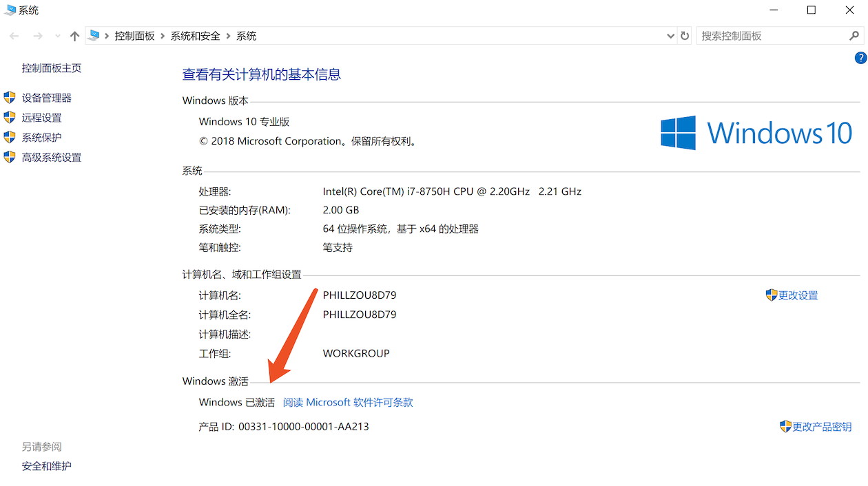Go back with the back arrow
This screenshot has width=868, height=486.
pos(14,36)
